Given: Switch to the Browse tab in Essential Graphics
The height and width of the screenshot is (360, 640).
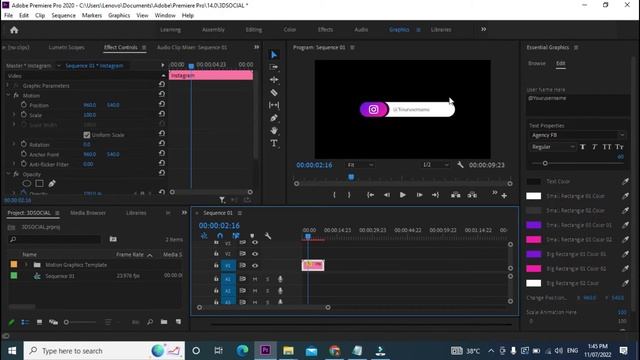Looking at the screenshot, I should (x=537, y=63).
